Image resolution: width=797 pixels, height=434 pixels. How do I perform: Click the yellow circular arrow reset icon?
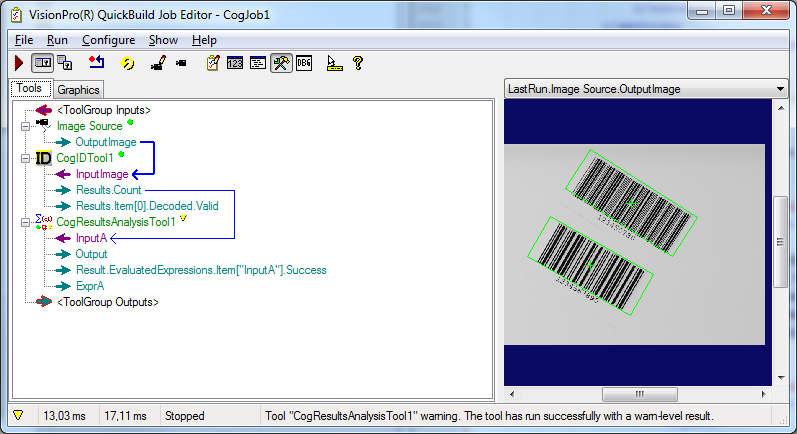pos(128,63)
